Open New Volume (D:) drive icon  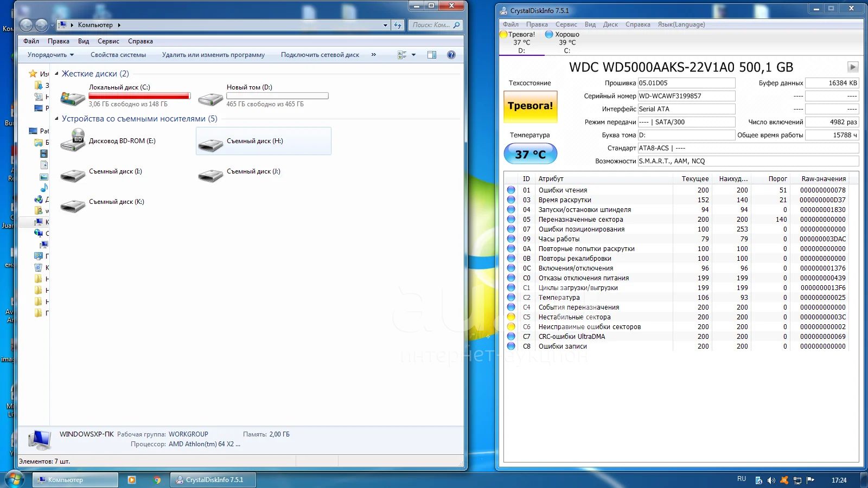pyautogui.click(x=210, y=99)
